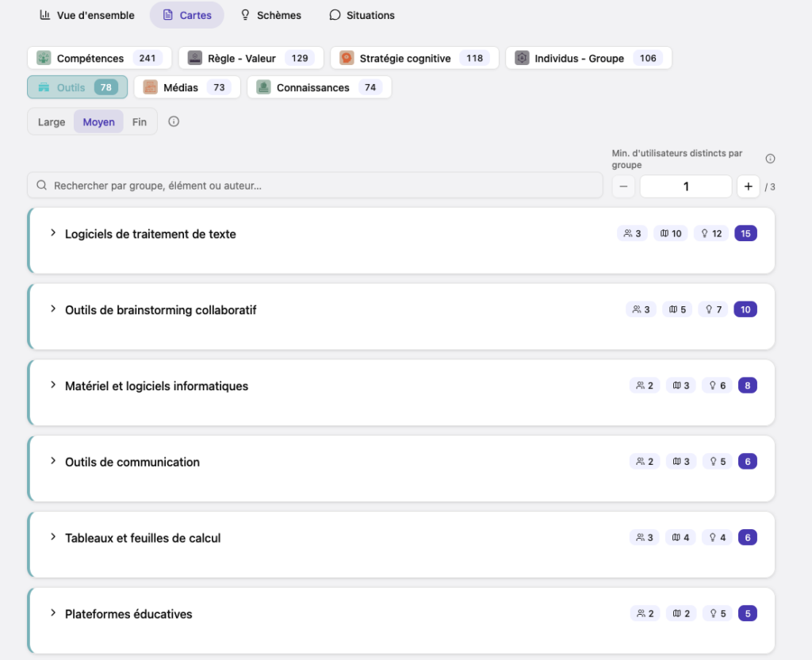
Task: Click cards badge 10 on Logiciels de traitement row
Action: point(671,234)
